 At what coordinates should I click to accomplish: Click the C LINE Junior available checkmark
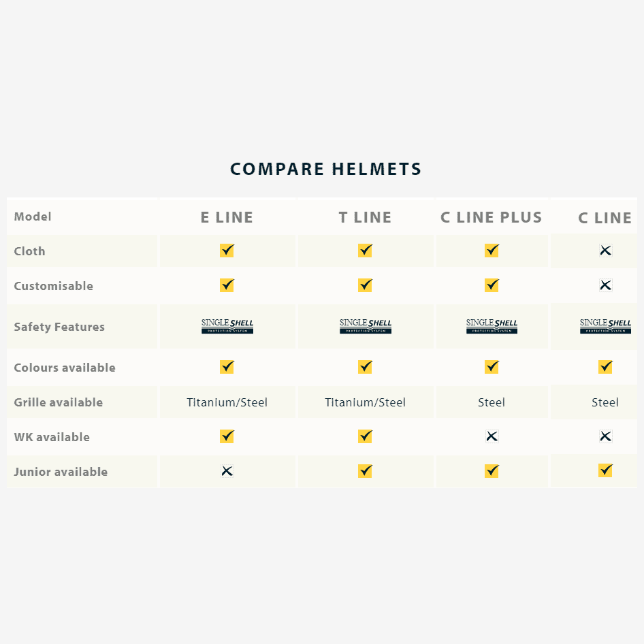[605, 470]
